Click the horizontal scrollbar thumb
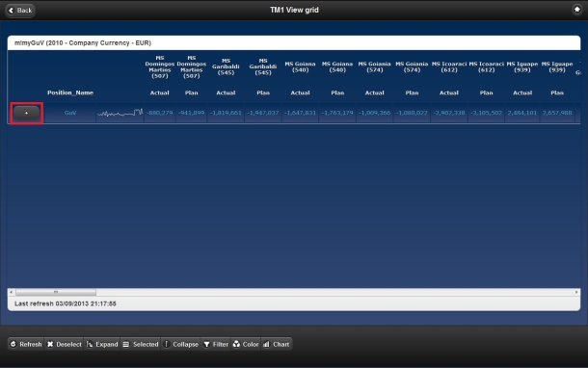The height and width of the screenshot is (368, 588). [56, 292]
